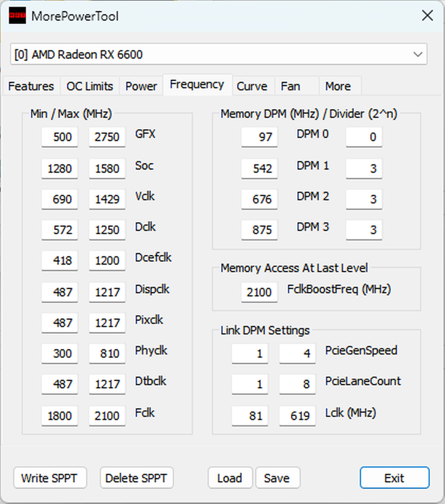Close the MorePowerTool window
The height and width of the screenshot is (504, 445).
pos(427,15)
